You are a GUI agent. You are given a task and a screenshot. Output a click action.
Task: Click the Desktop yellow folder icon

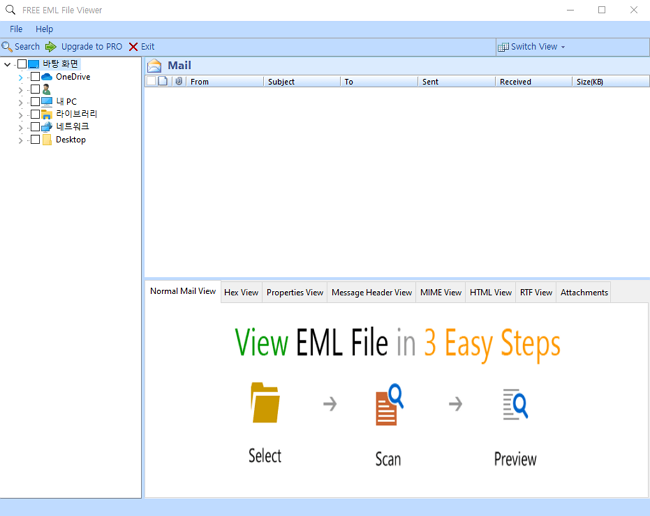click(x=47, y=140)
